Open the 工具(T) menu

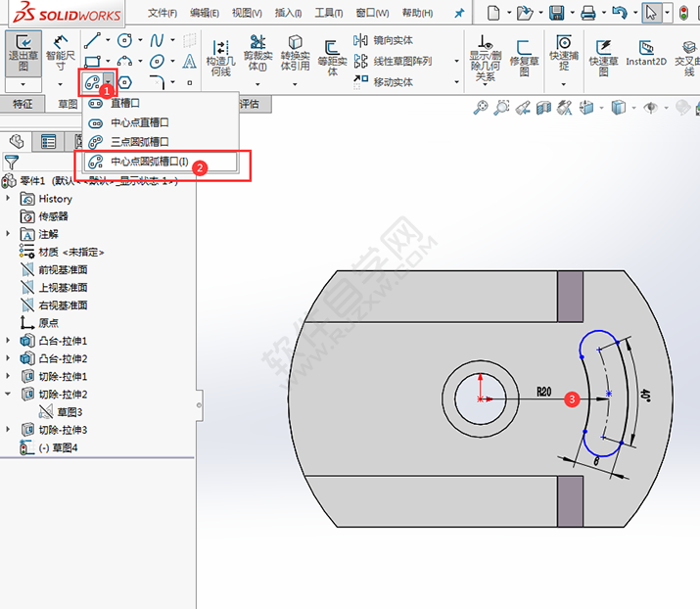[x=329, y=13]
